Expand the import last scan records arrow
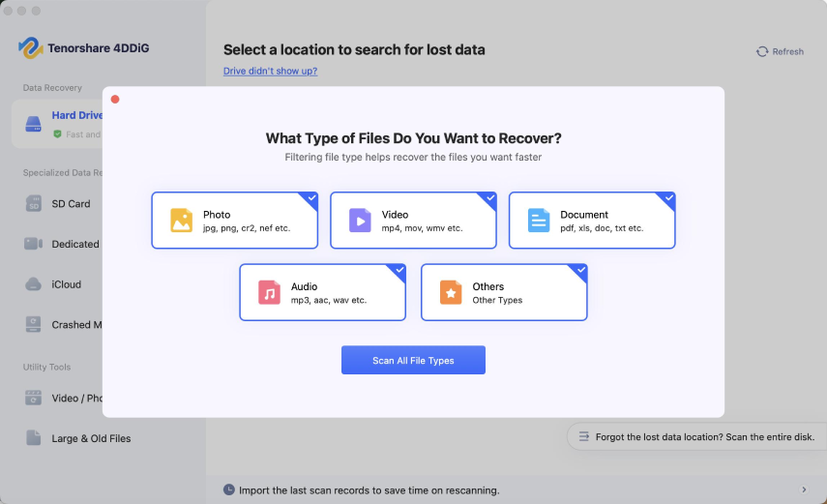Viewport: 827px width, 504px height. click(x=804, y=490)
